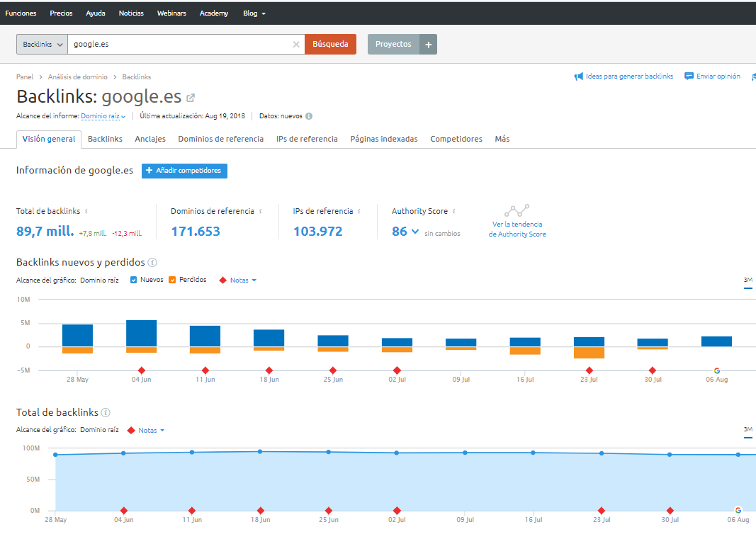Clear the google.es search field
The width and height of the screenshot is (756, 539).
pyautogui.click(x=296, y=45)
